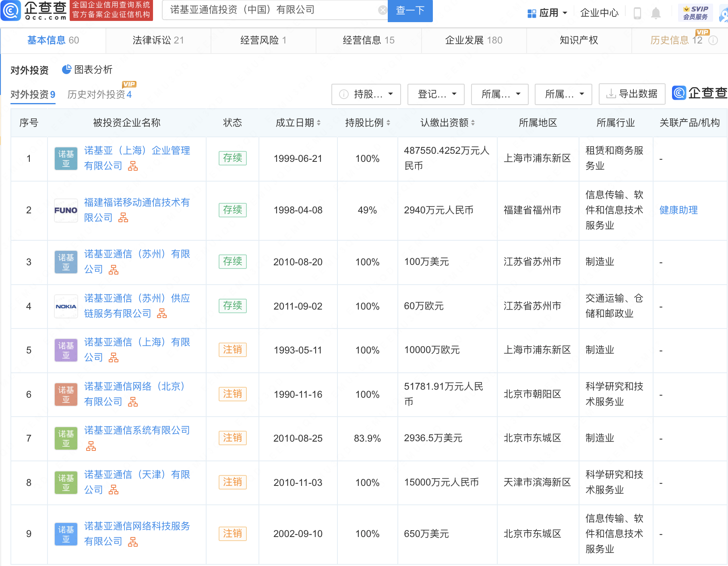Click 注销 status tag in row 9
Image resolution: width=728 pixels, height=566 pixels.
pos(233,534)
